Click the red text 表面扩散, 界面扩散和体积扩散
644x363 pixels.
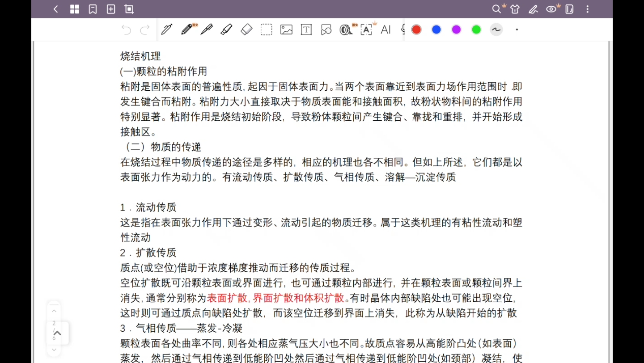(275, 298)
